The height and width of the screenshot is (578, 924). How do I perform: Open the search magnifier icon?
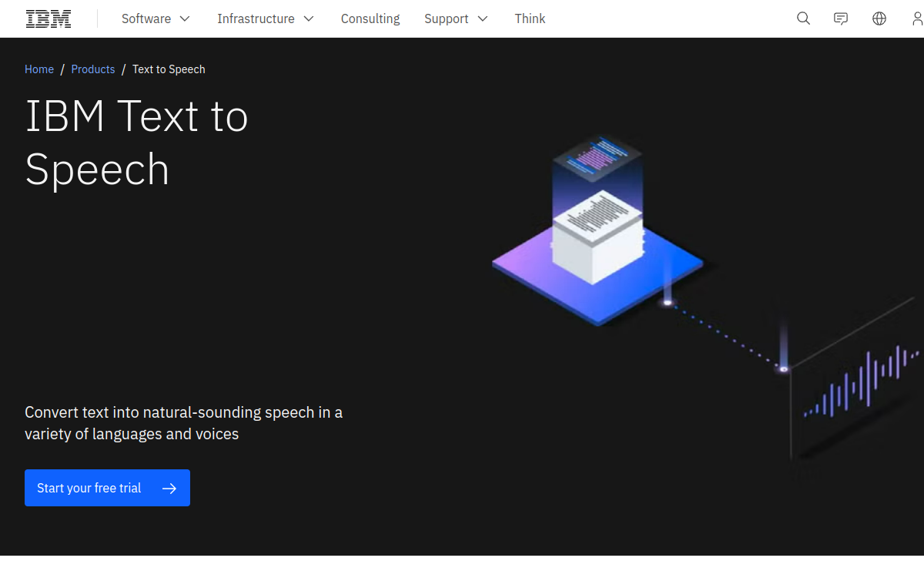pyautogui.click(x=803, y=18)
